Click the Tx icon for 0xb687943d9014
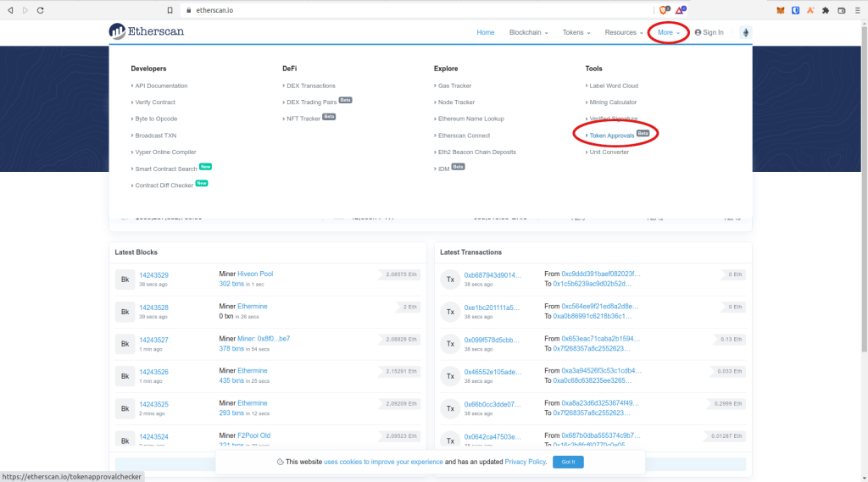The image size is (868, 482). click(451, 280)
